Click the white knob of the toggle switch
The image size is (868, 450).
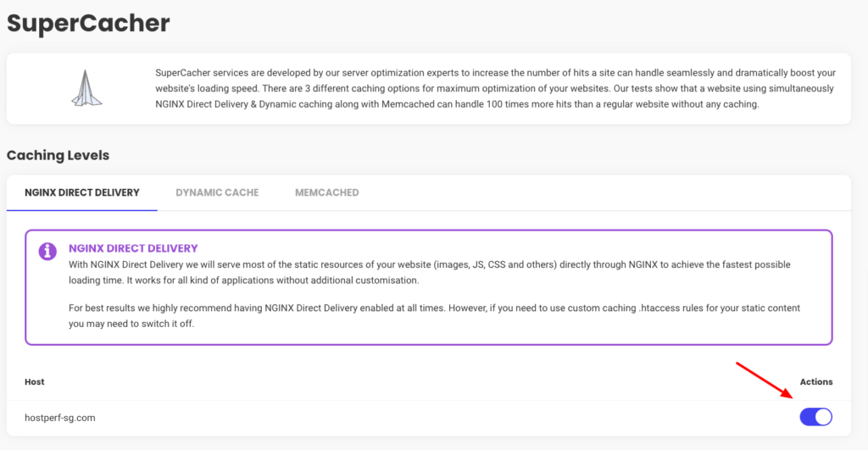point(823,417)
